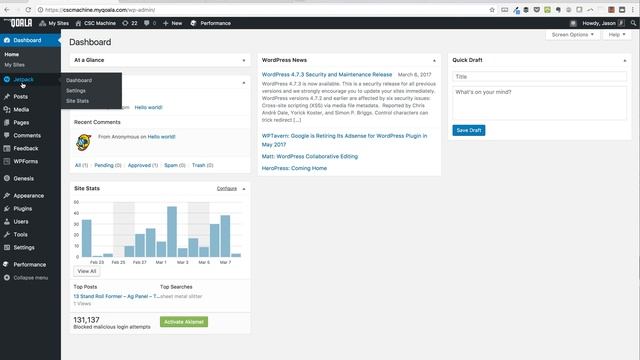Choose Dashboard in Jetpack flyout
Image resolution: width=640 pixels, height=360 pixels.
[79, 80]
